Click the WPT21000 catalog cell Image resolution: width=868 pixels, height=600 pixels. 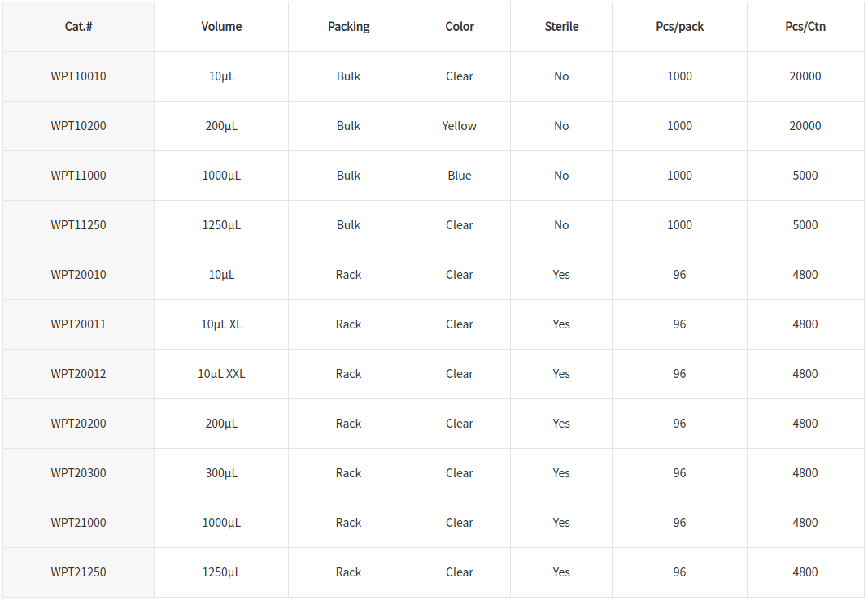click(x=78, y=523)
